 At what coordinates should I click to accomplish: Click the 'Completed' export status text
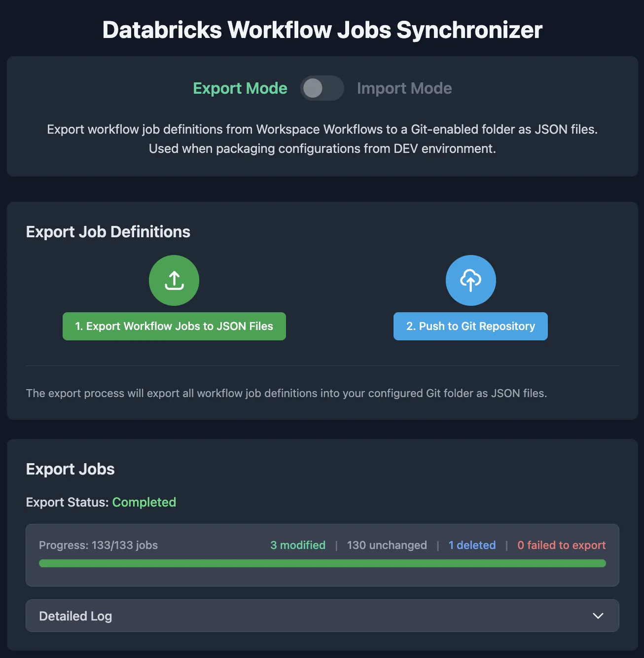tap(144, 502)
